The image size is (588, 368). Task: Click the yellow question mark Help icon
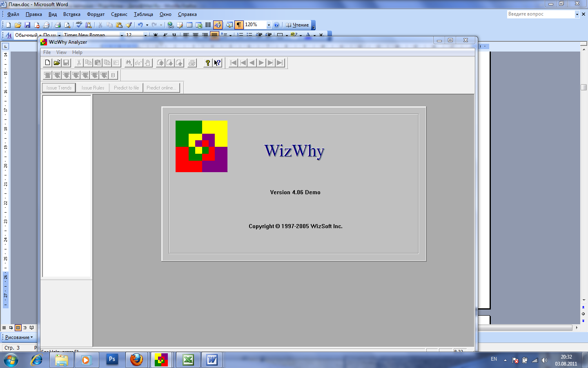(x=208, y=63)
